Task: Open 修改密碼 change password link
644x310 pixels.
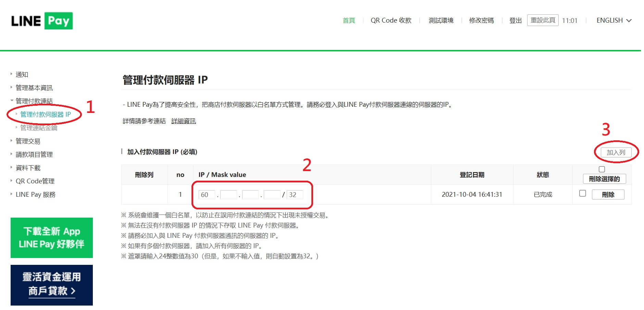Action: tap(481, 21)
